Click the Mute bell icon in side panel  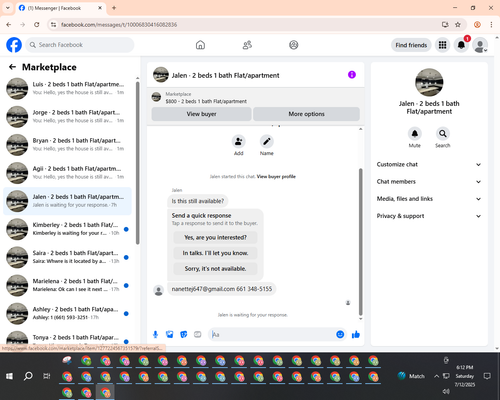click(415, 134)
